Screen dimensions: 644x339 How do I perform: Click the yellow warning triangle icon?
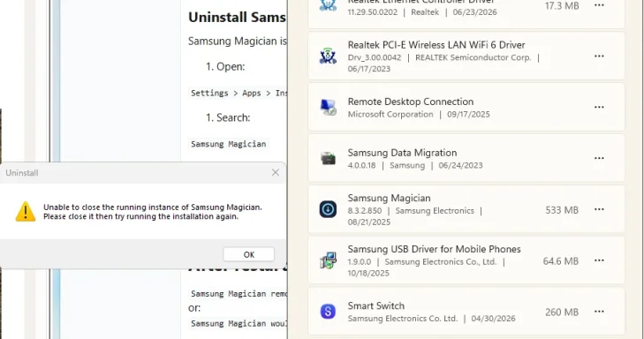point(26,211)
